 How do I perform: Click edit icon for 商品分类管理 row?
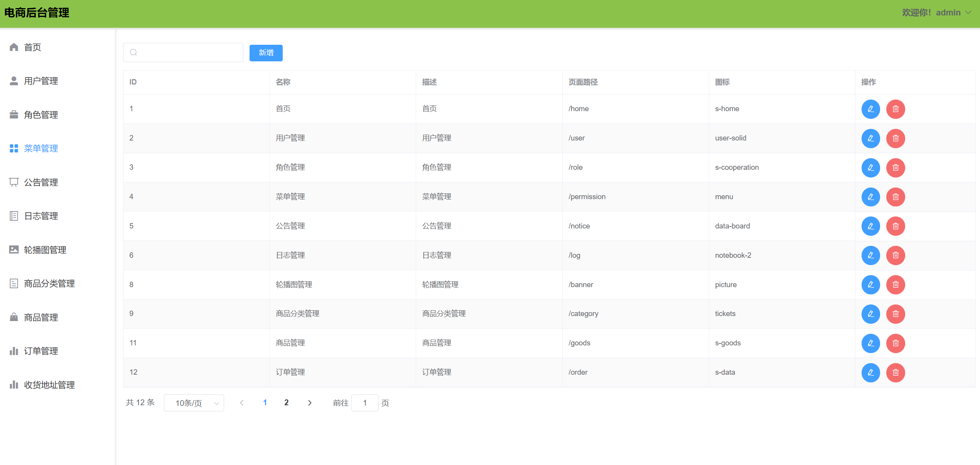coord(870,314)
